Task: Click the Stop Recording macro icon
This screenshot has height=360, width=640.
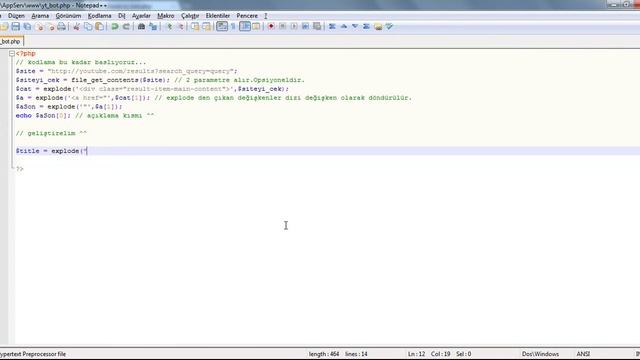Action: pyautogui.click(x=282, y=27)
